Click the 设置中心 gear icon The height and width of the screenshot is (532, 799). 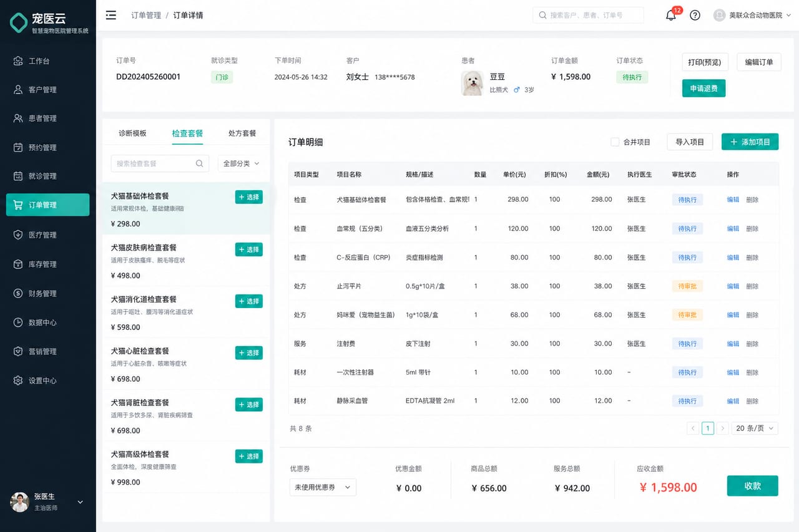coord(18,380)
